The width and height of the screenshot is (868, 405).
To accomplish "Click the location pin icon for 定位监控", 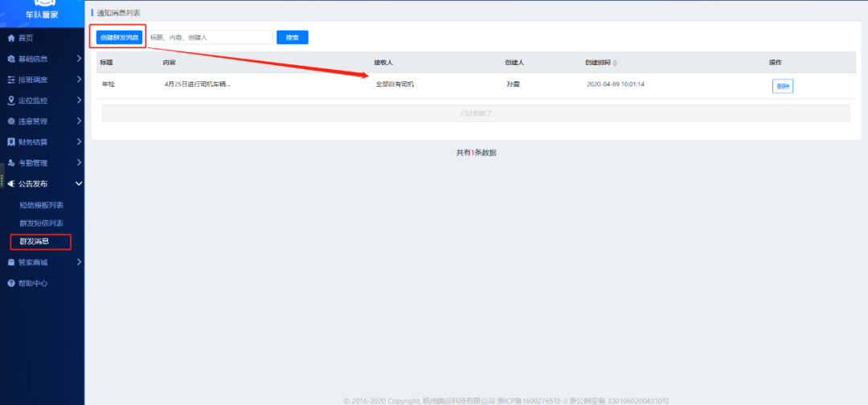I will click(x=10, y=100).
